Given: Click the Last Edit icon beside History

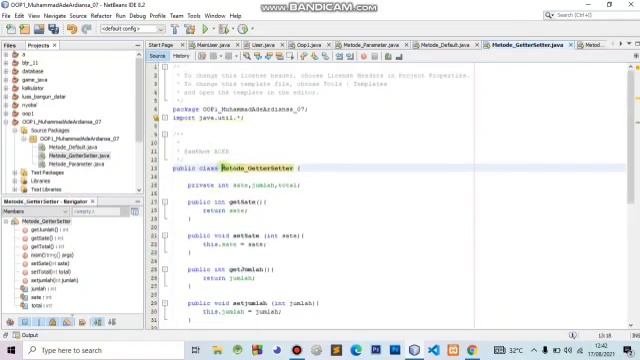Looking at the screenshot, I should pyautogui.click(x=202, y=56).
